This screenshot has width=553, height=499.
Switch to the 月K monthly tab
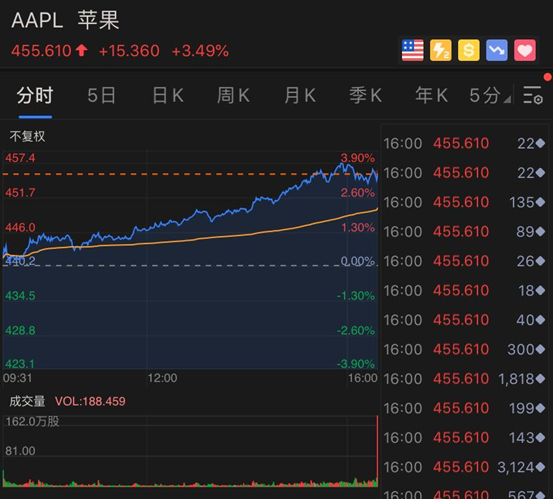point(300,95)
